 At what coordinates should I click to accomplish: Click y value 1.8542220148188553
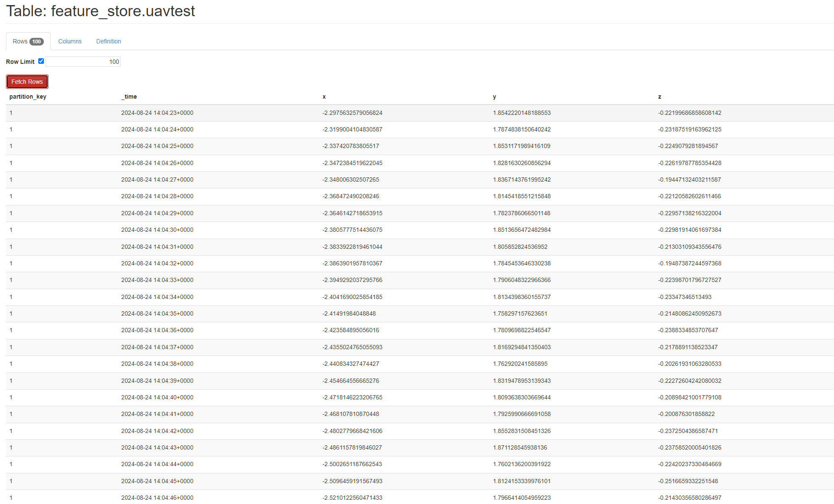click(x=522, y=113)
